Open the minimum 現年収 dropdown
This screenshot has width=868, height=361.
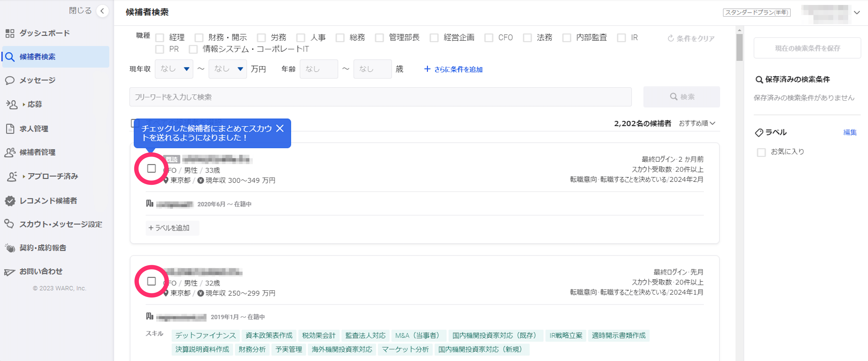pos(174,69)
